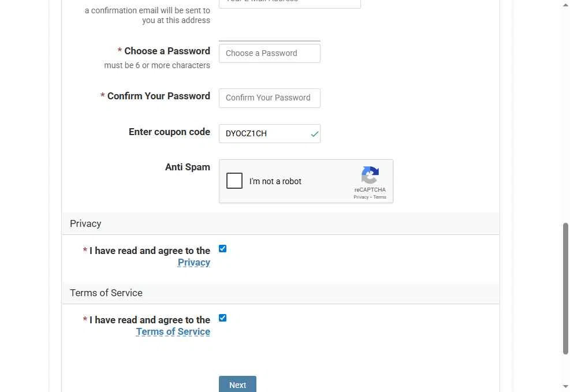Open the underlined Terms of Service link
Screen dimensions: 570x392
click(173, 332)
